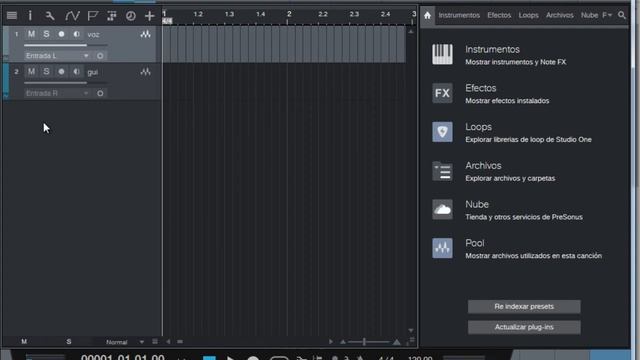
Task: Click 'Explorar archivos y carpetas' text
Action: (x=510, y=178)
